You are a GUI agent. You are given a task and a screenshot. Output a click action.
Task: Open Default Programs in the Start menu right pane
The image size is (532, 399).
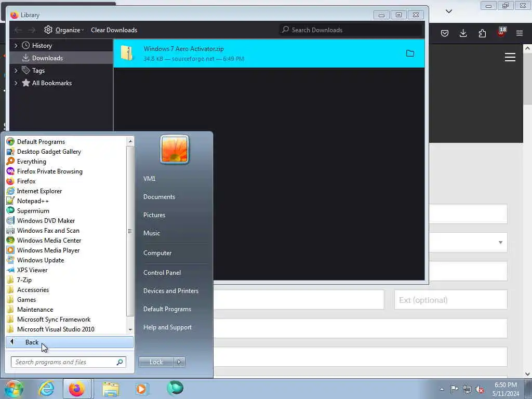(x=167, y=309)
